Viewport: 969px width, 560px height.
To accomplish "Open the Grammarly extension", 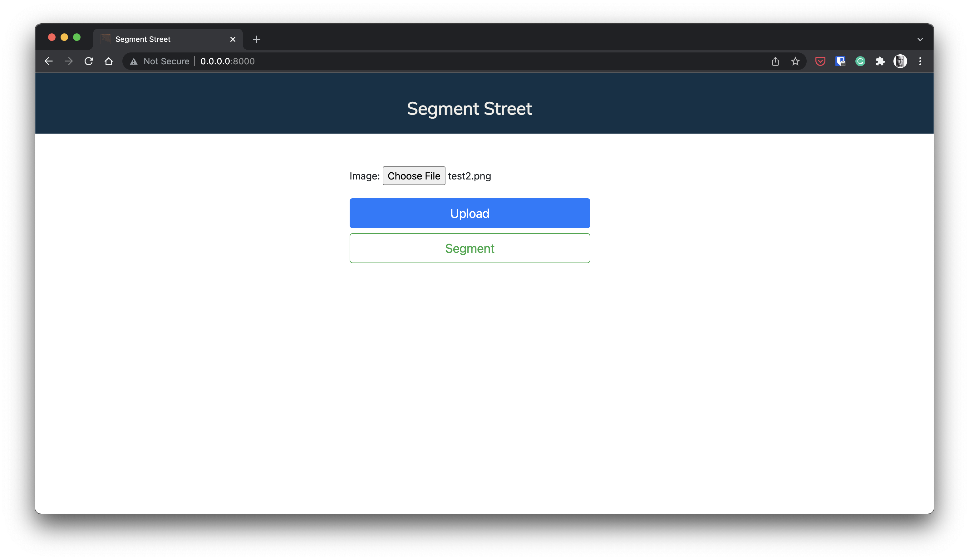I will coord(860,61).
